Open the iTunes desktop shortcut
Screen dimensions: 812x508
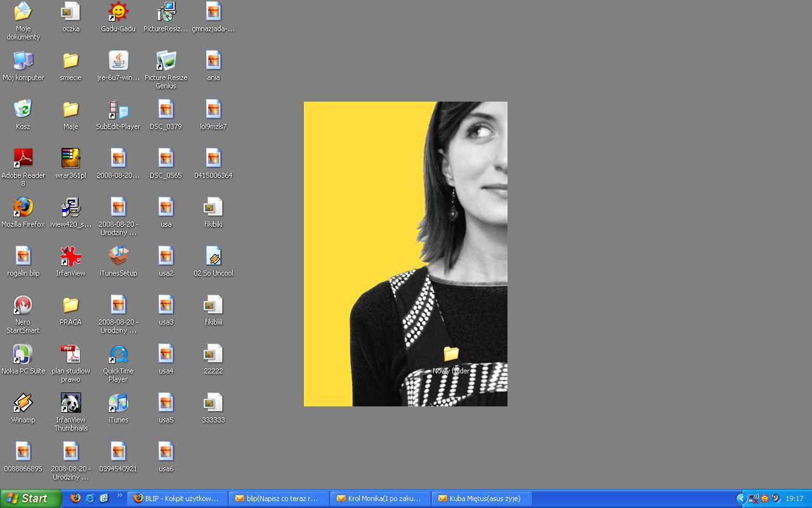(118, 403)
